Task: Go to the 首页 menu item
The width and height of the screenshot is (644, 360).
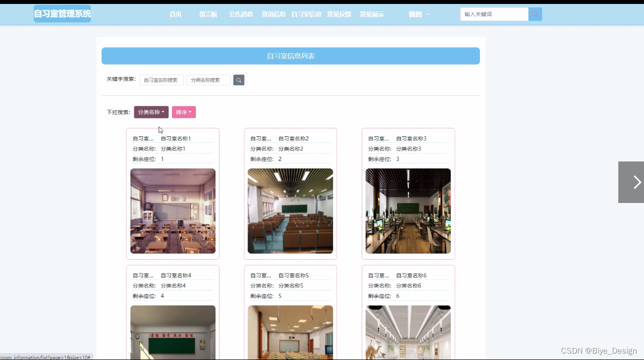Action: point(175,14)
